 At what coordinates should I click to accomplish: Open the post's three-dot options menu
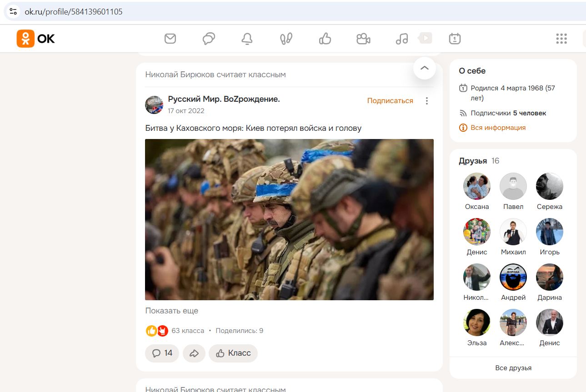click(x=426, y=101)
